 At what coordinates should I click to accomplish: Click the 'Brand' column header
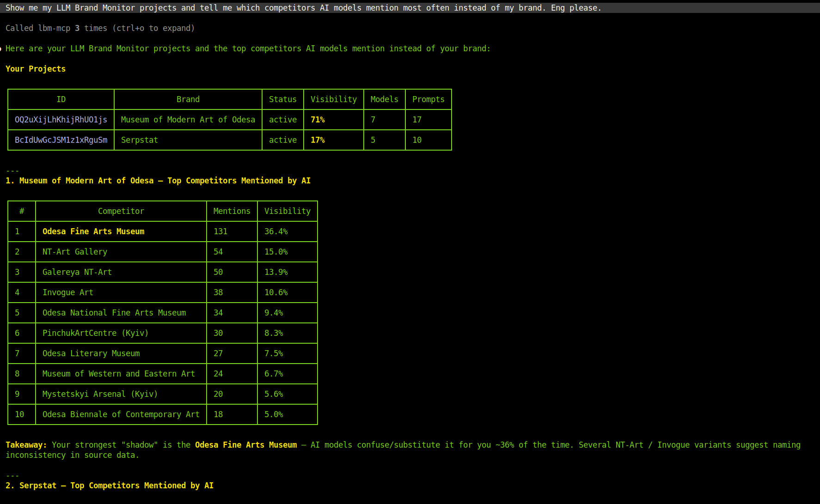point(188,99)
